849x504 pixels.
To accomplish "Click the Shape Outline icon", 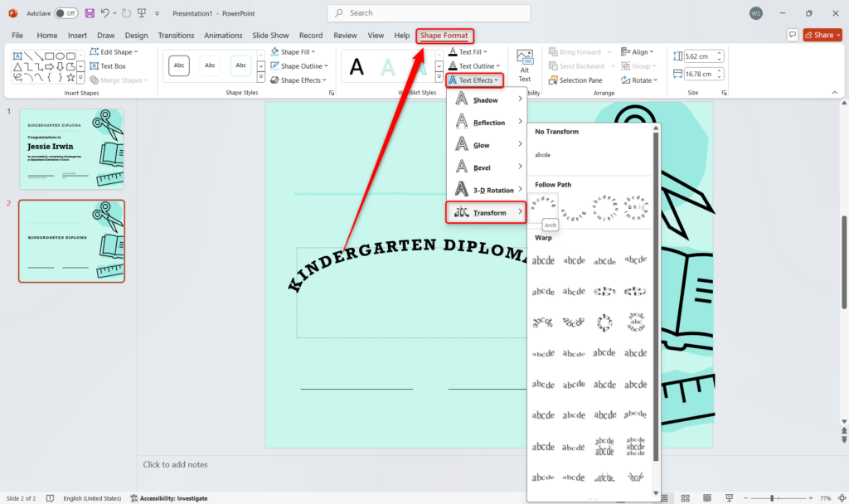I will [x=274, y=65].
